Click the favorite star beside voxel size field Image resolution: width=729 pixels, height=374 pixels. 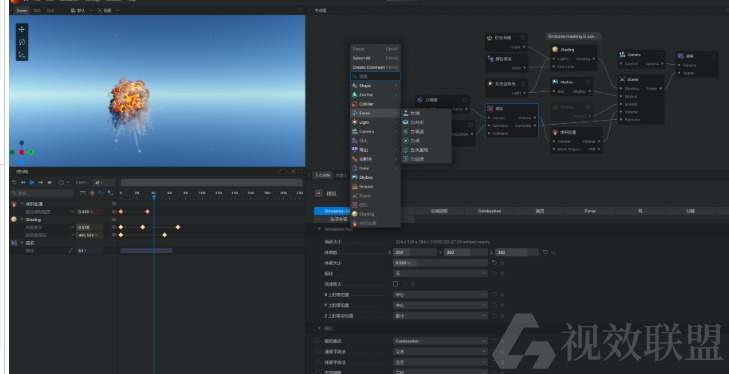click(503, 263)
